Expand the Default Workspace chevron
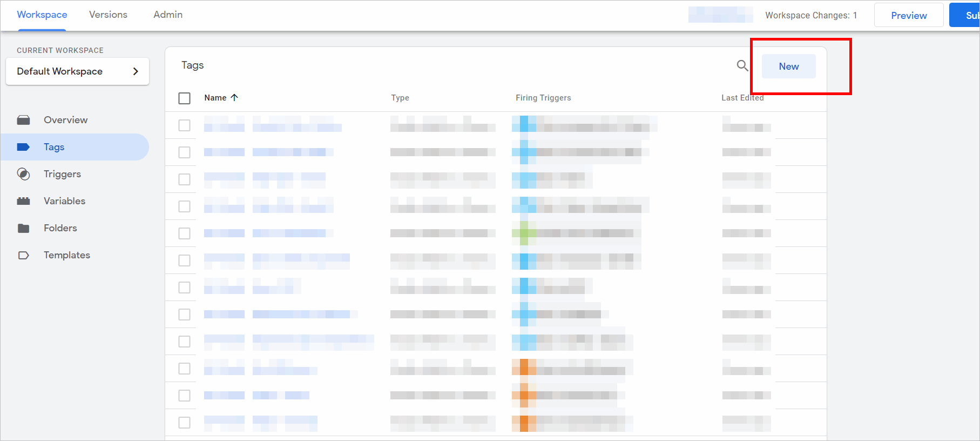 click(x=136, y=71)
